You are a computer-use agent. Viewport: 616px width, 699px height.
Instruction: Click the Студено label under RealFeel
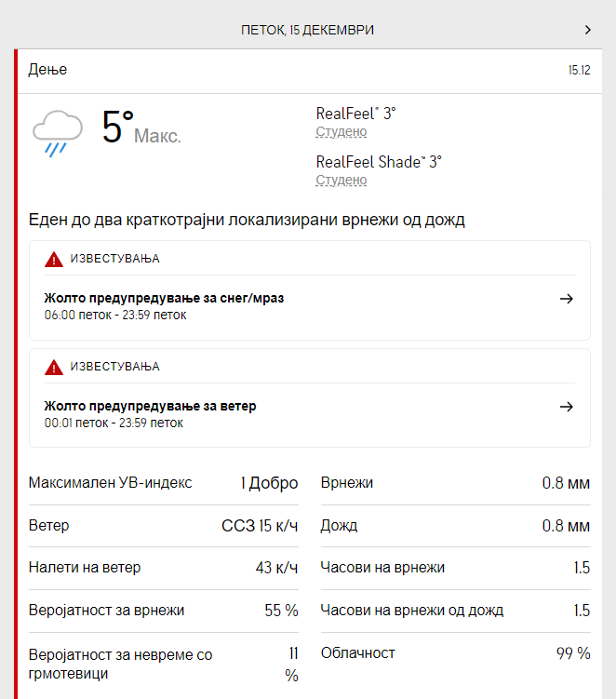[x=341, y=132]
